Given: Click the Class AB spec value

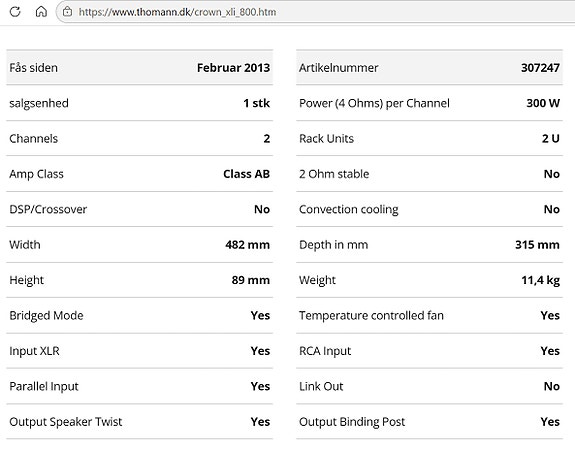Looking at the screenshot, I should [x=246, y=174].
